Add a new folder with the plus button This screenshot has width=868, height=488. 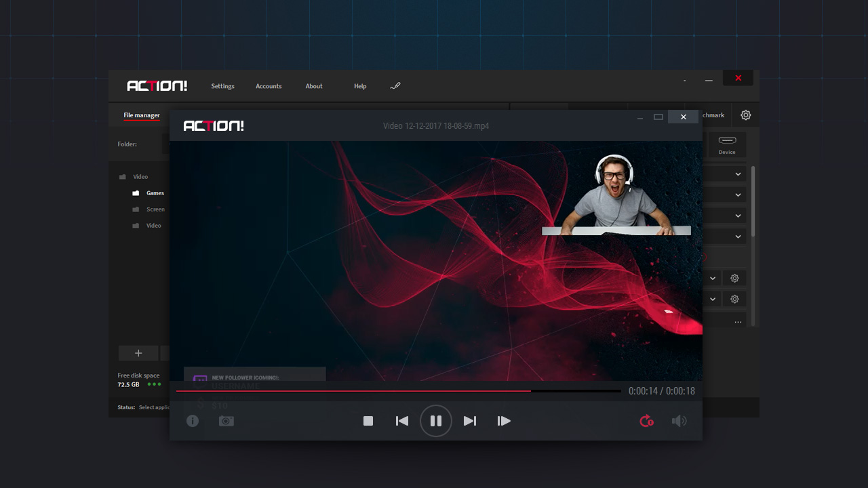pyautogui.click(x=138, y=353)
